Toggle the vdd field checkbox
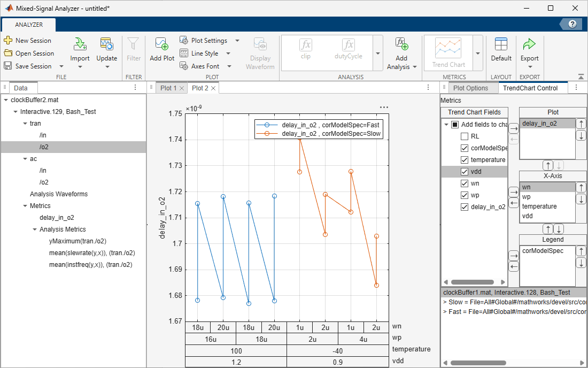The image size is (588, 368). coord(464,172)
